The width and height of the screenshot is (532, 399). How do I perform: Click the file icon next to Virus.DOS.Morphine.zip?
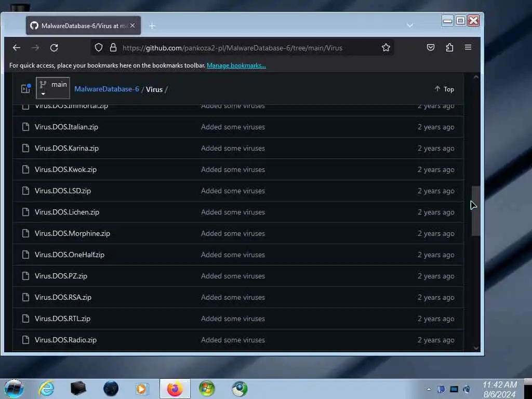[25, 233]
